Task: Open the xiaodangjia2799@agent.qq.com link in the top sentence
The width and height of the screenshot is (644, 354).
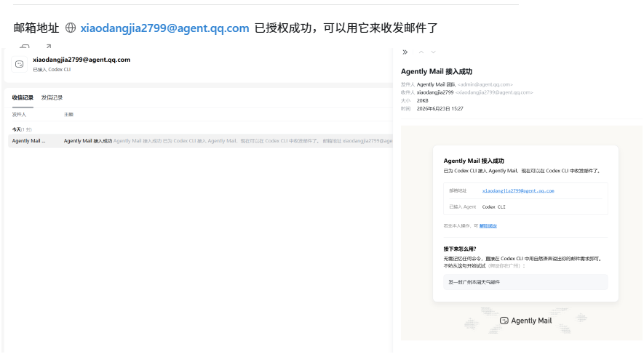Action: (164, 28)
